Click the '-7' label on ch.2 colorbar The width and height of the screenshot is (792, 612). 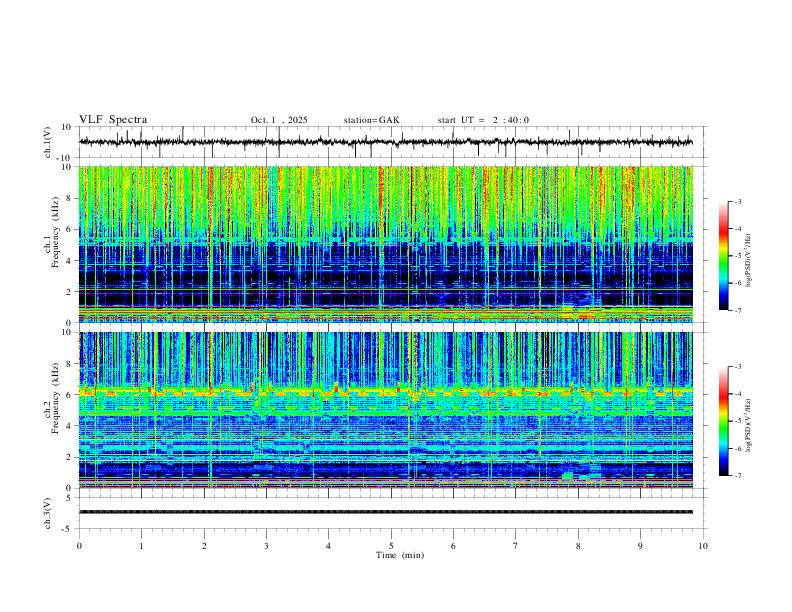(737, 476)
